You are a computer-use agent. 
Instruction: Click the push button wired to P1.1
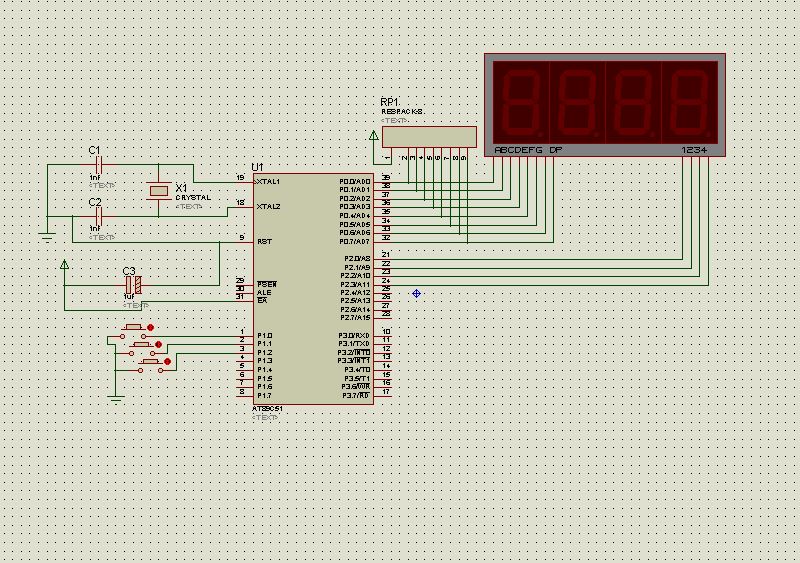(x=142, y=349)
